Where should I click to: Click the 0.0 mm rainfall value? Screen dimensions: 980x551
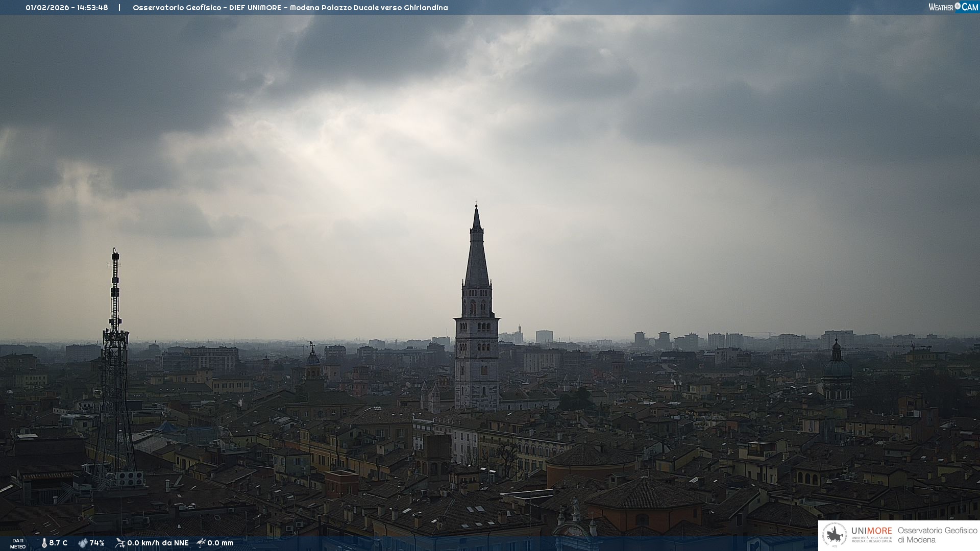point(220,543)
